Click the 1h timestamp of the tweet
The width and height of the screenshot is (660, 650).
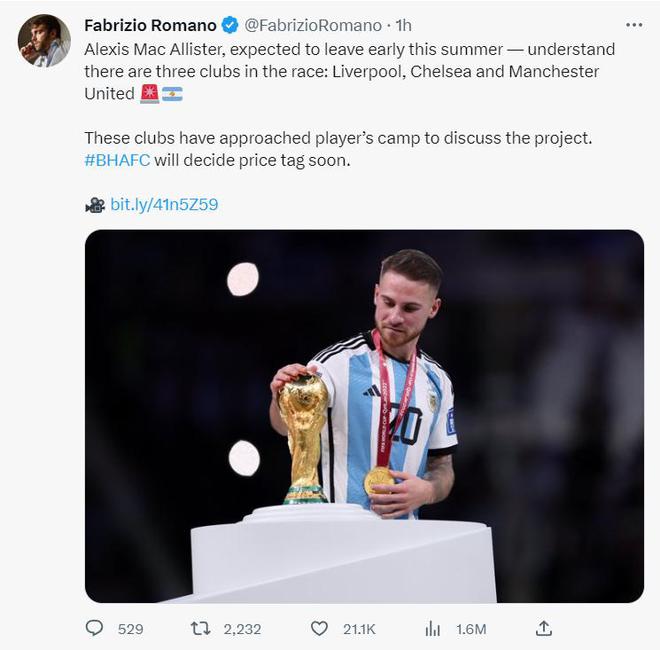404,25
